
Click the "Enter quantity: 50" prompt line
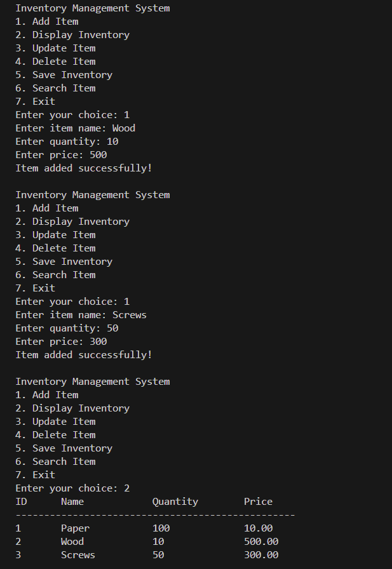coord(67,328)
